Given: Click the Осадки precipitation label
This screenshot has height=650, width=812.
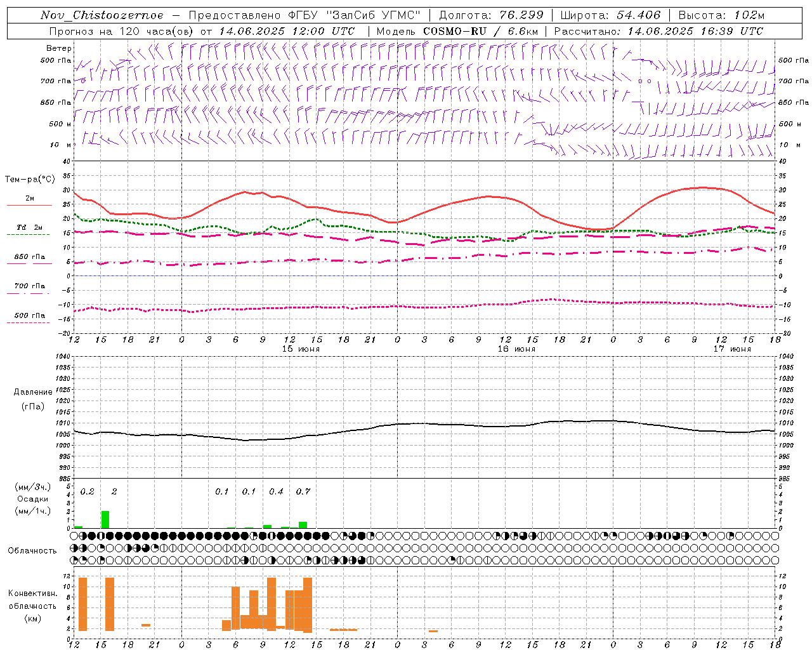Looking at the screenshot, I should 33,499.
